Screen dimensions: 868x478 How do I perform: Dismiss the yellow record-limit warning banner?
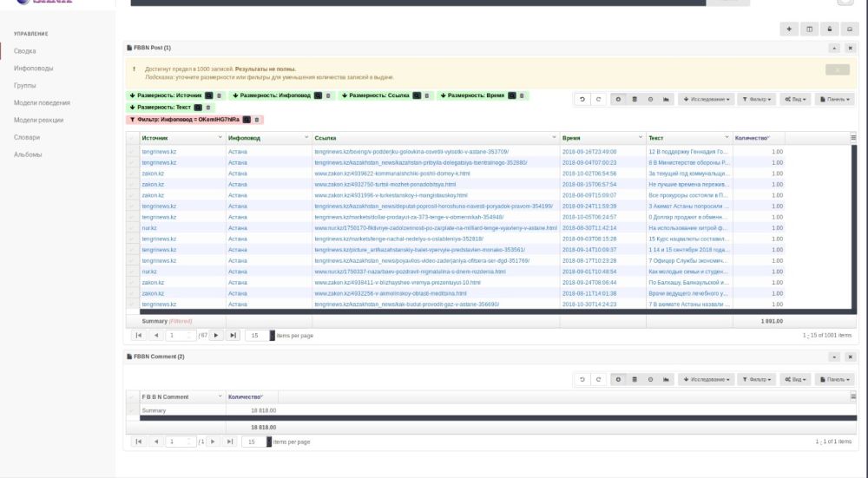coord(837,69)
